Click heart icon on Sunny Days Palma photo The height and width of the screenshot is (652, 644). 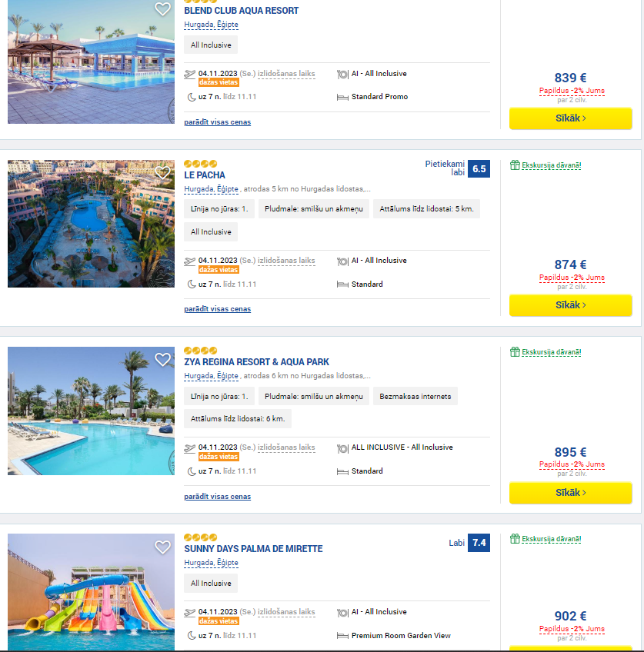(x=162, y=547)
